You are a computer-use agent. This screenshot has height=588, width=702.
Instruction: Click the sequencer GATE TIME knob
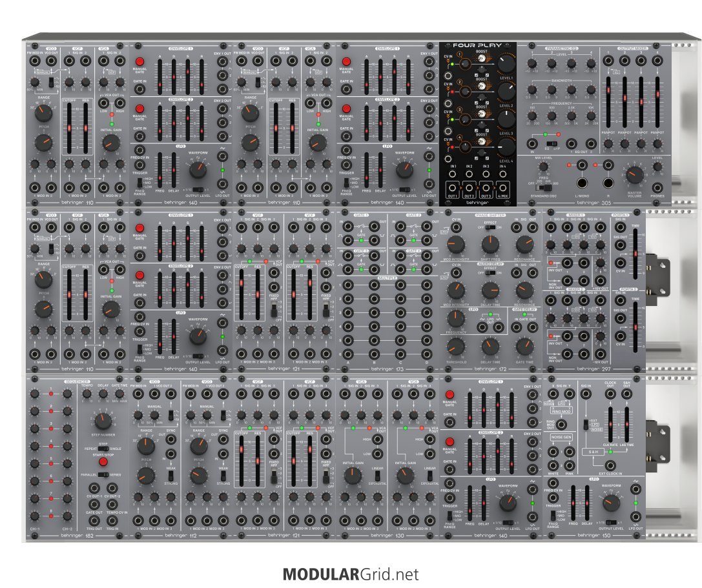[119, 394]
